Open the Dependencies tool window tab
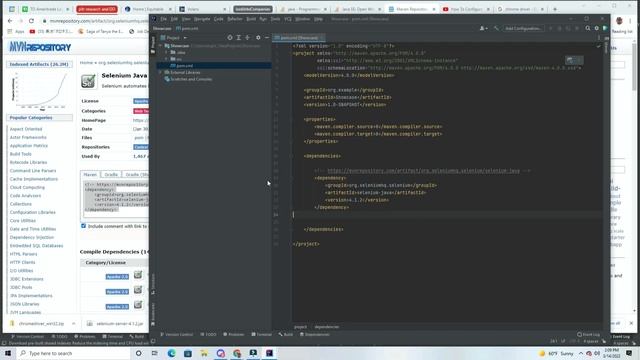Screen dimensions: 640x360 (x=315, y=334)
